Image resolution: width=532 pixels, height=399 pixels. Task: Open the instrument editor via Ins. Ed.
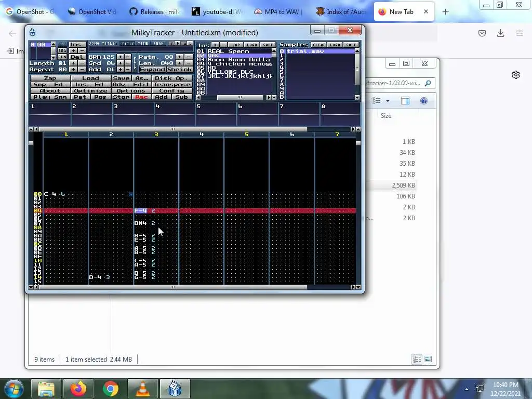point(90,85)
